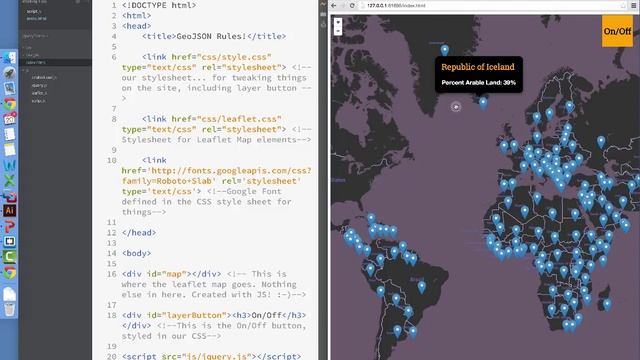Select the marker beside the Brazil label
This screenshot has height=360, width=640.
(422, 287)
